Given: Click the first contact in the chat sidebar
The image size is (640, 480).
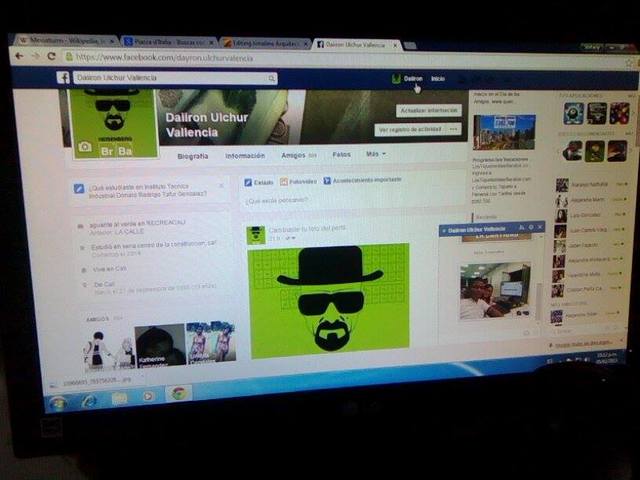Looking at the screenshot, I should 591,184.
